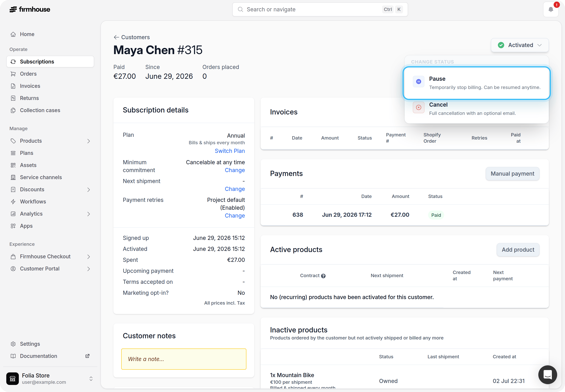Focus the Search or navigate field

320,9
